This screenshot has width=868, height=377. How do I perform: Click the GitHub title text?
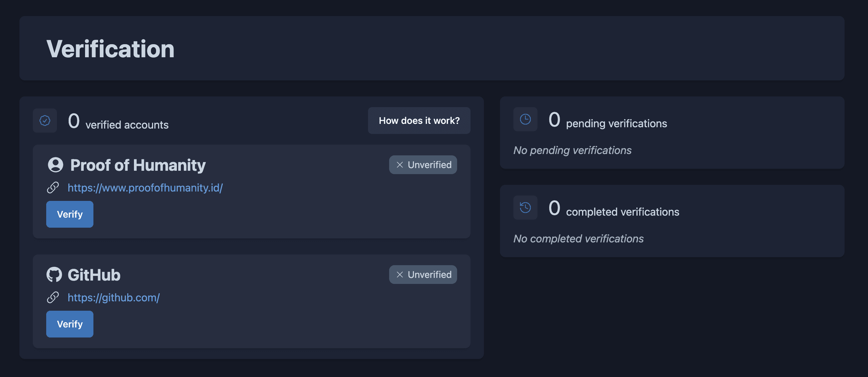click(94, 275)
